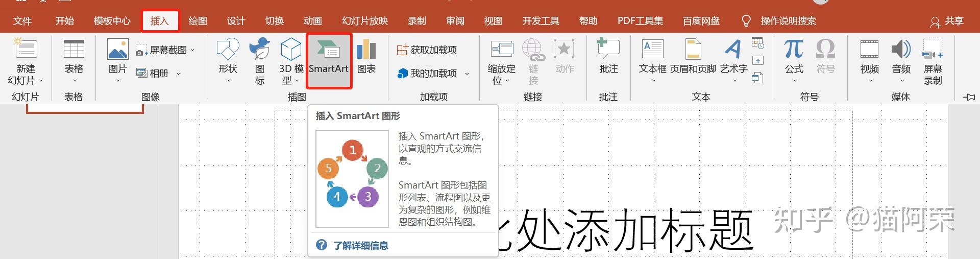
Task: Select the 插入 insert tab
Action: 160,21
